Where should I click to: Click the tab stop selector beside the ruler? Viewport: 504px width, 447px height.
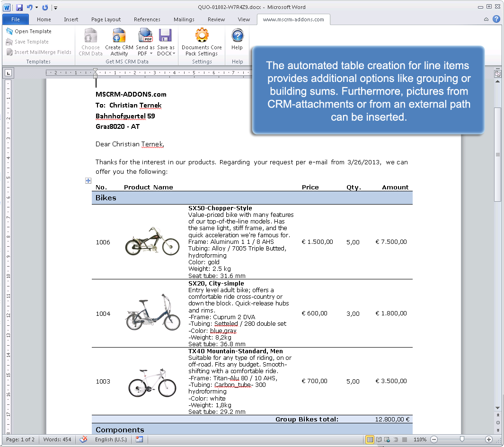(x=9, y=73)
